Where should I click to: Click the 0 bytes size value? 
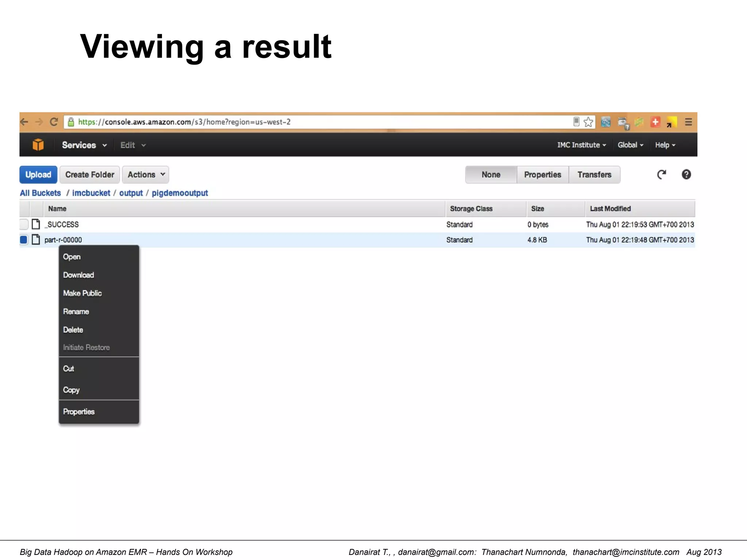538,224
